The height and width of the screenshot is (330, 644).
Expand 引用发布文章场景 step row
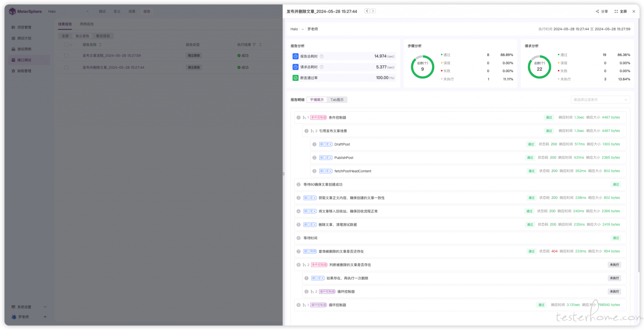click(x=464, y=131)
